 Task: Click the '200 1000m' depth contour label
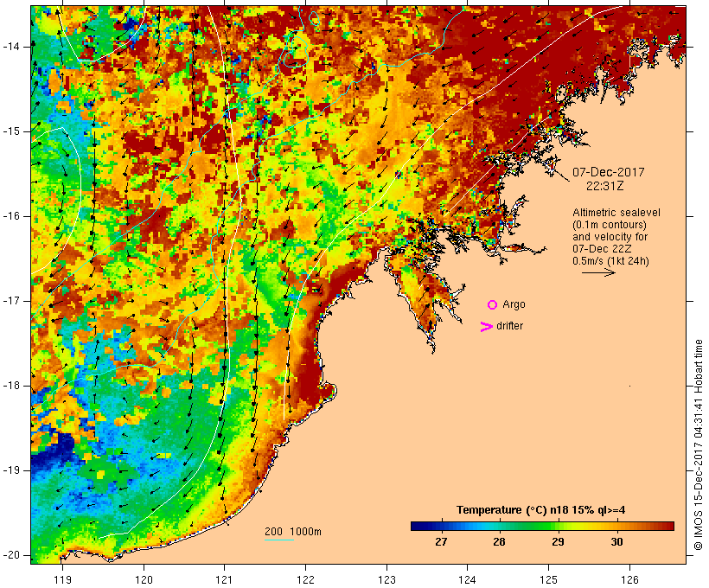293,532
